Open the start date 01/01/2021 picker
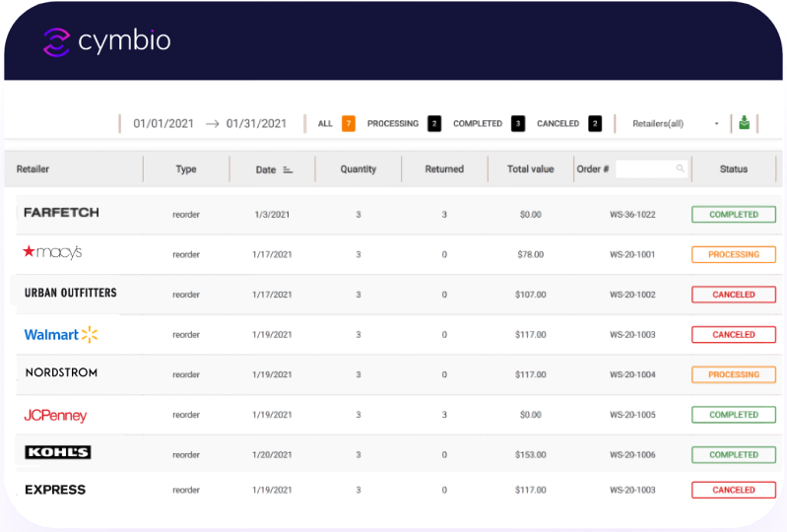Viewport: 787px width, 532px height. click(x=164, y=124)
